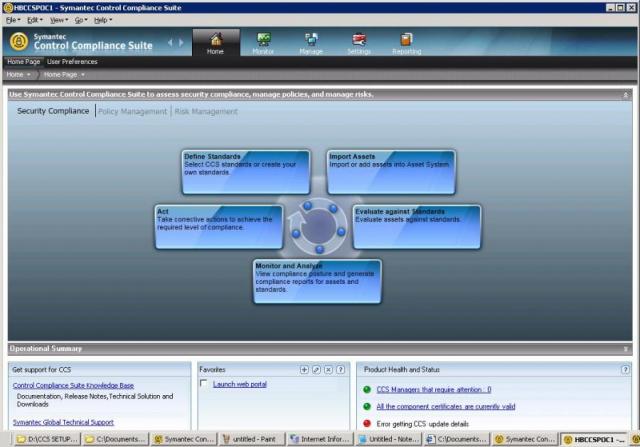Open the Manage section
This screenshot has height=447, width=640.
[311, 43]
